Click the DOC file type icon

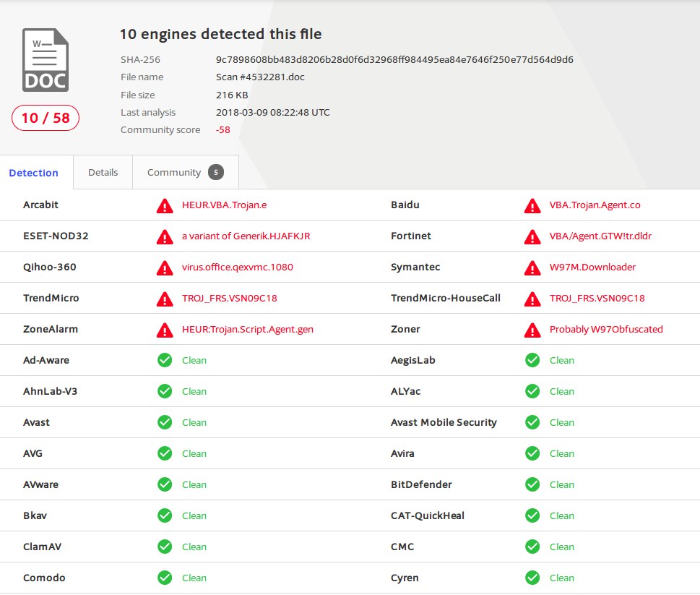coord(45,60)
